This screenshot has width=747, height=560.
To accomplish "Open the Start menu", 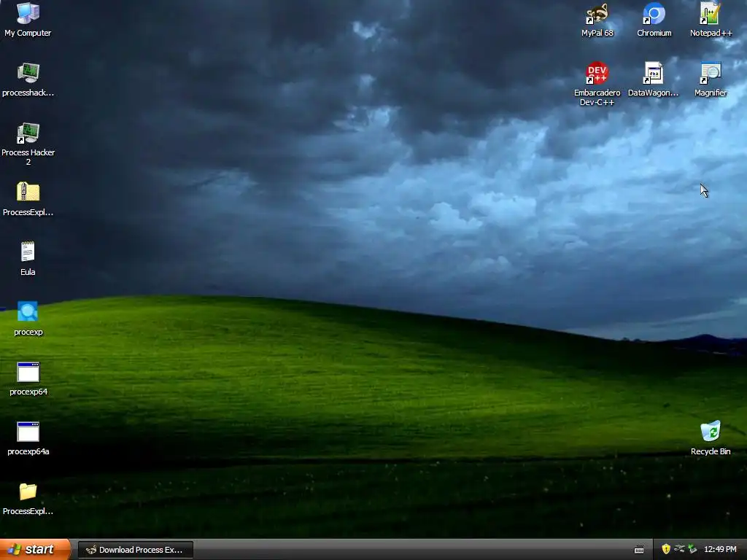I will (35, 550).
